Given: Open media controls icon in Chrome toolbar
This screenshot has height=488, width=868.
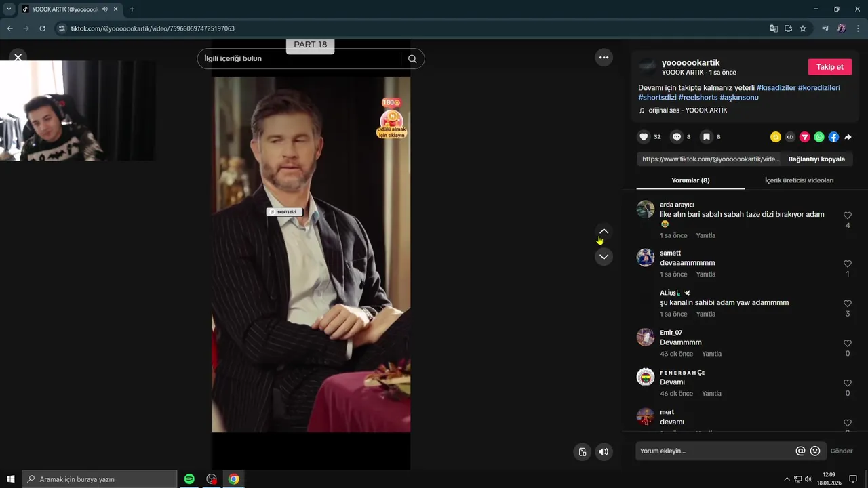Looking at the screenshot, I should pos(825,28).
